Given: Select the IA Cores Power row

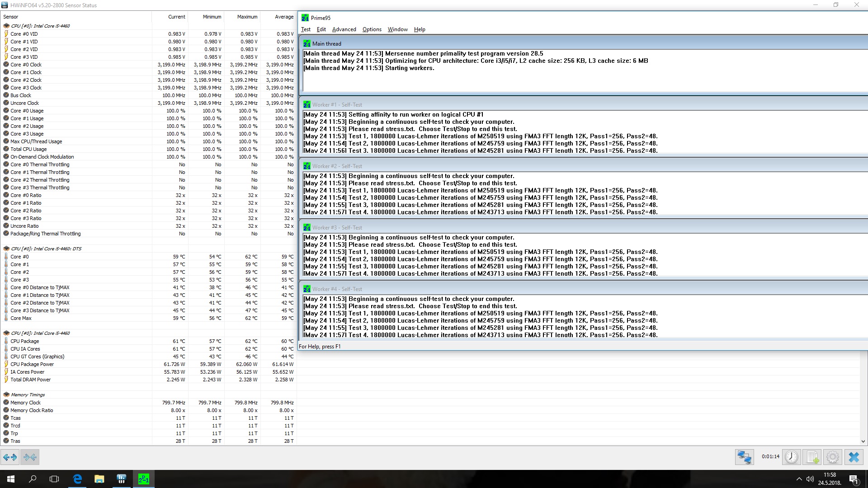Looking at the screenshot, I should click(x=148, y=372).
